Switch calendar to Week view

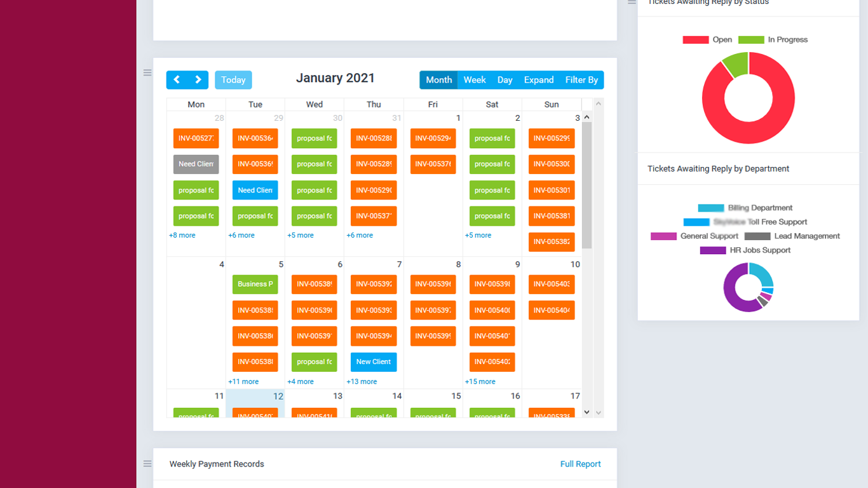tap(475, 80)
